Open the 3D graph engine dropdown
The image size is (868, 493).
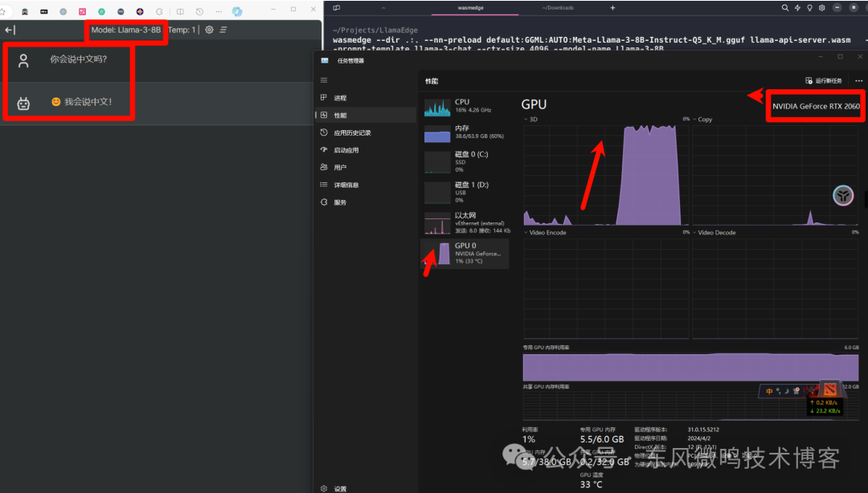click(x=530, y=120)
